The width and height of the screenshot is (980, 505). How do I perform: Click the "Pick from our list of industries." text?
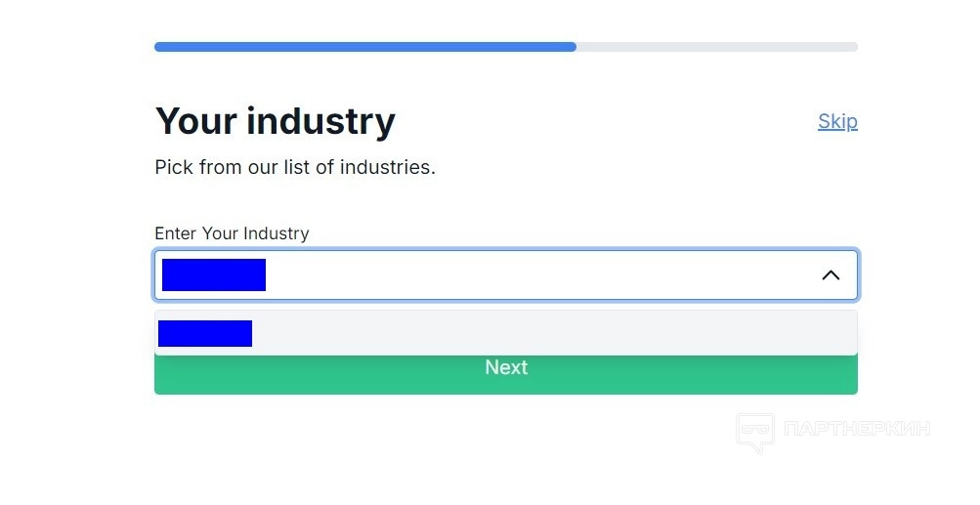pos(295,167)
